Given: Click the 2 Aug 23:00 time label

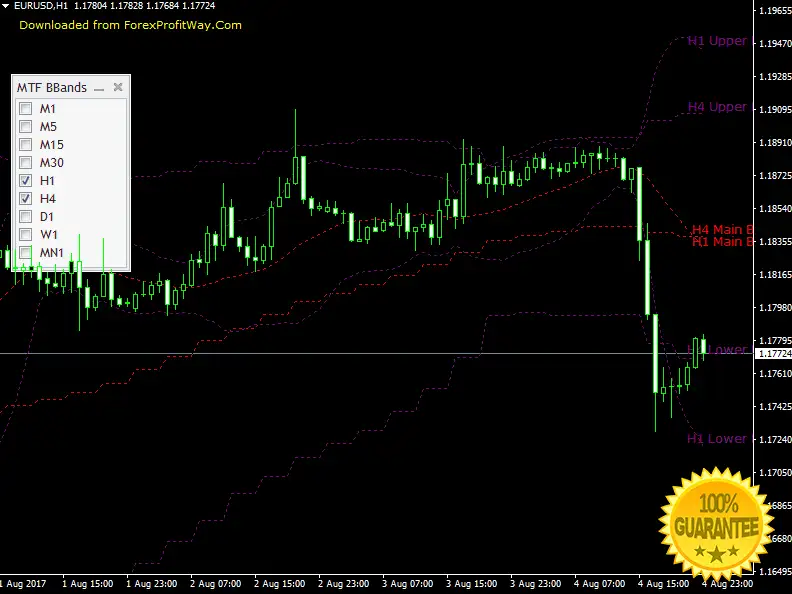Looking at the screenshot, I should click(x=343, y=584).
